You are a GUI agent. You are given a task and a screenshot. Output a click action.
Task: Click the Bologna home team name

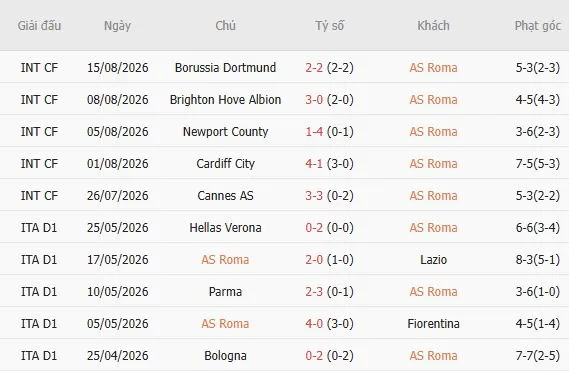(x=225, y=355)
